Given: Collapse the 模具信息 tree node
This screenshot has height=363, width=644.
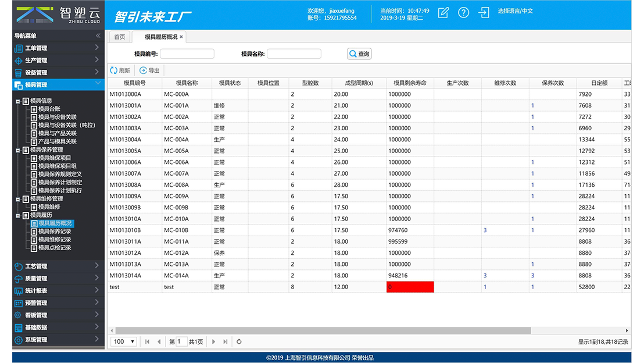Looking at the screenshot, I should tap(17, 101).
